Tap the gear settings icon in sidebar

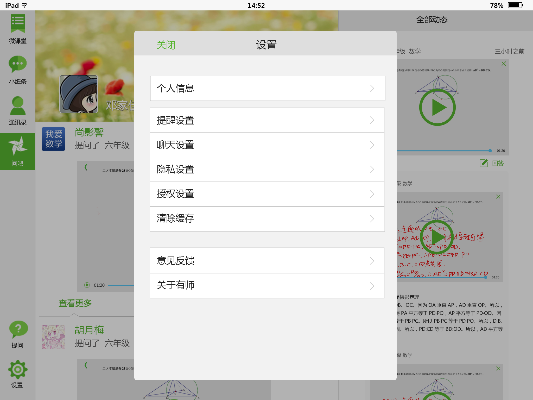[x=18, y=369]
